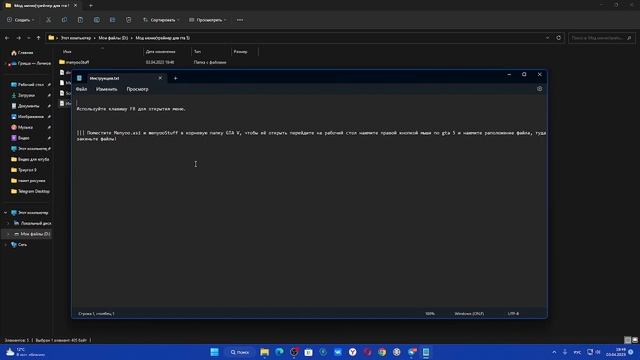Image resolution: width=640 pixels, height=360 pixels.
Task: Open Google Chrome from the taskbar
Action: point(382,352)
